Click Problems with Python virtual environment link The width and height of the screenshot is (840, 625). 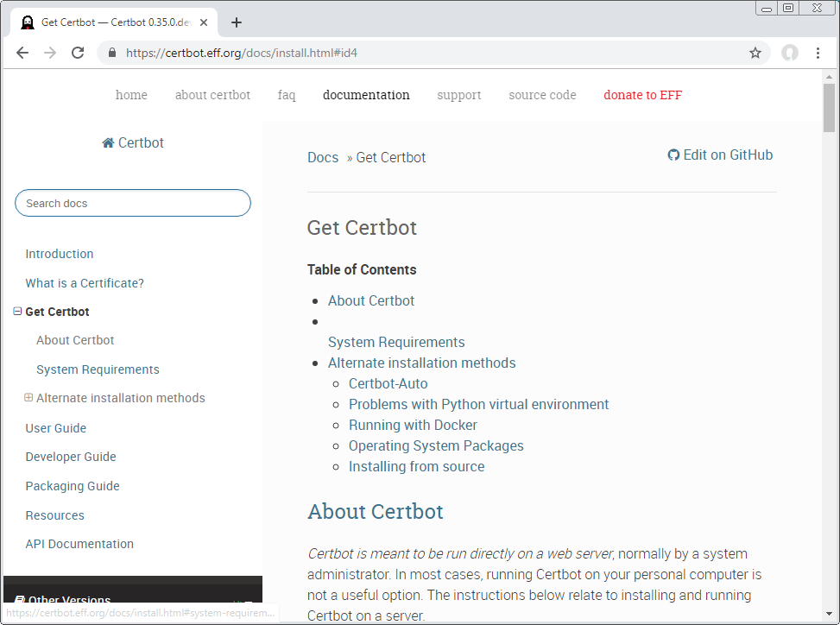tap(478, 404)
